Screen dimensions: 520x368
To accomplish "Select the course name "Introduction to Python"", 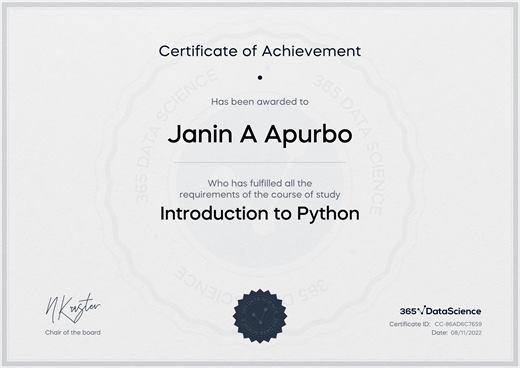I will pyautogui.click(x=260, y=214).
